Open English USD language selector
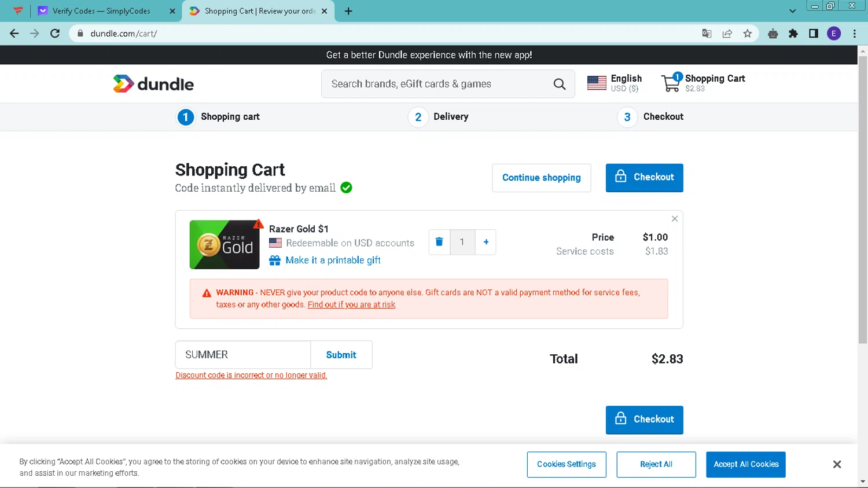 615,83
